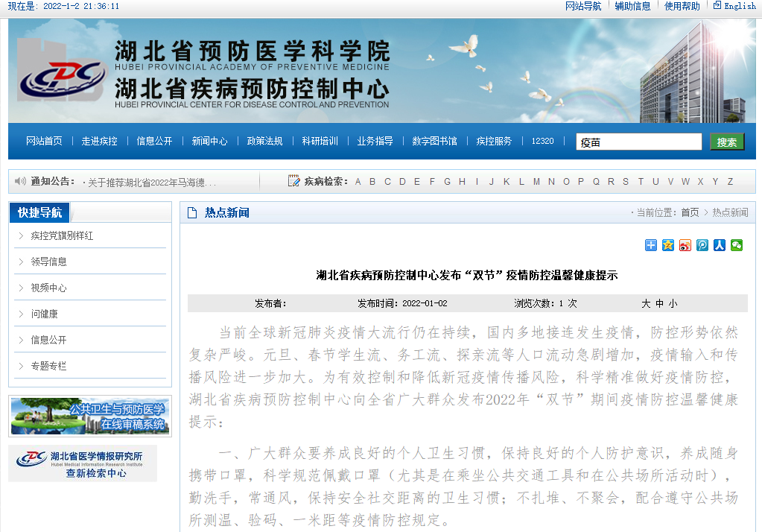Set article font size to 大
The height and width of the screenshot is (532, 762).
pyautogui.click(x=646, y=303)
